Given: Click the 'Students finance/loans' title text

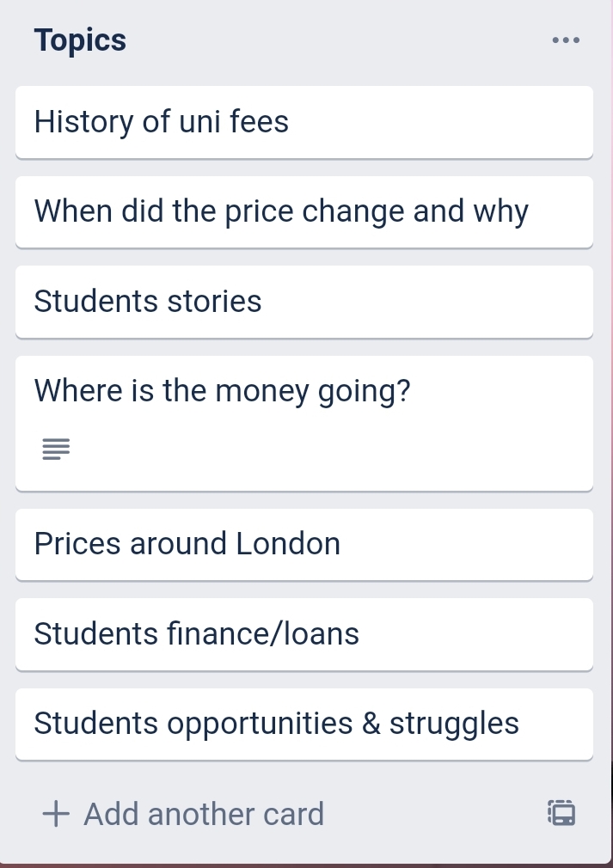Looking at the screenshot, I should [197, 634].
